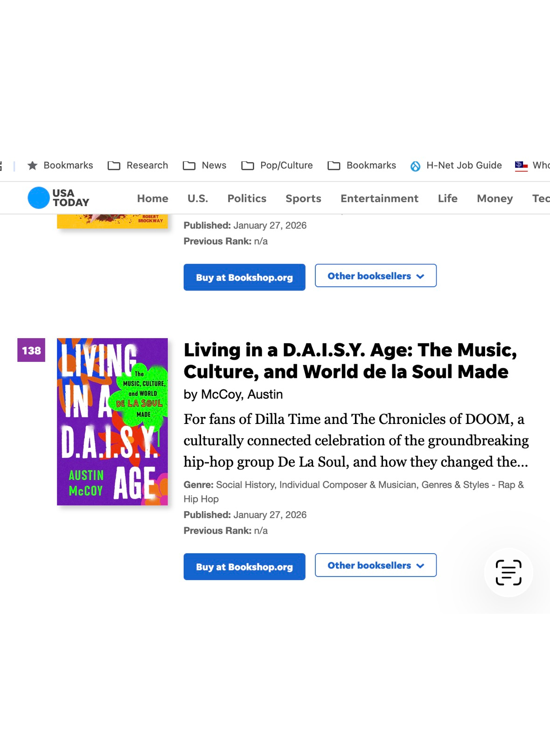Open the H-Net Job Guide bookmark
The image size is (550, 756).
coord(456,166)
